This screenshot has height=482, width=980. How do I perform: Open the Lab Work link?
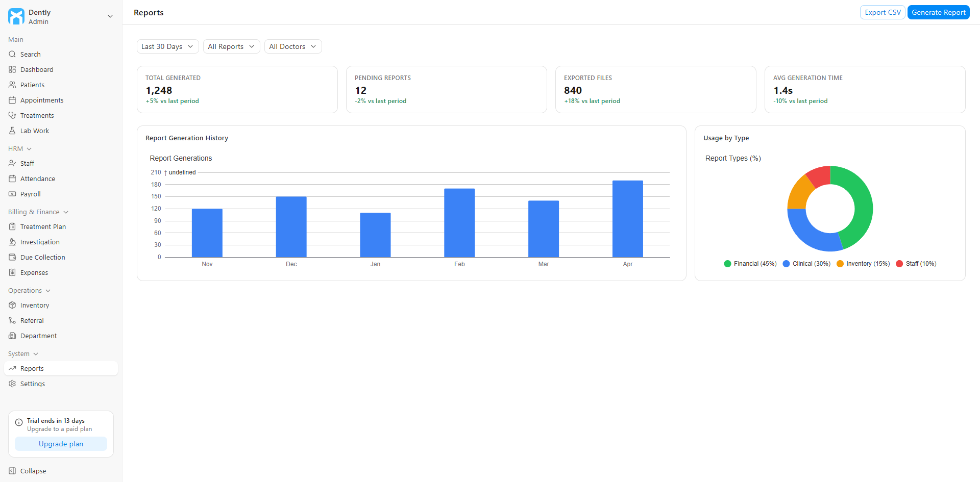tap(61, 131)
